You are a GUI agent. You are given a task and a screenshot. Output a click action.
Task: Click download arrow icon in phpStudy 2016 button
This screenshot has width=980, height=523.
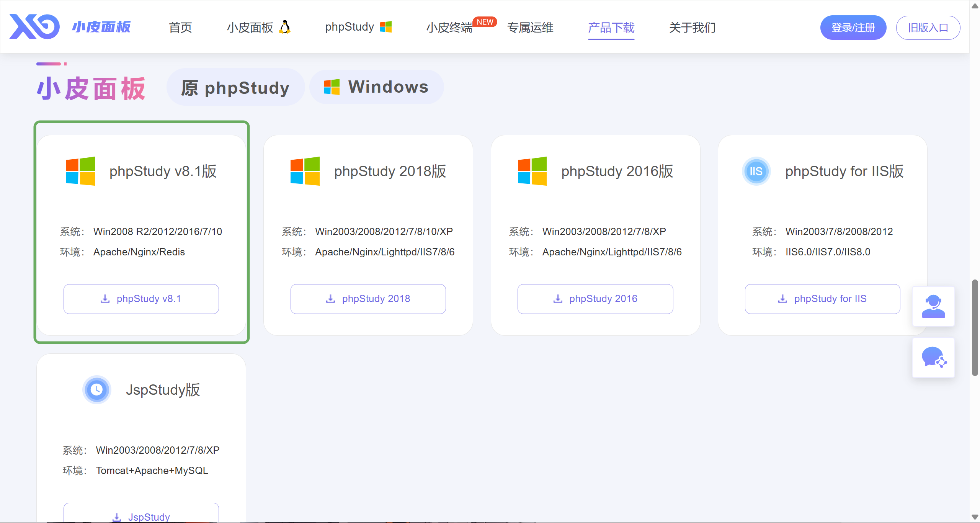coord(558,299)
